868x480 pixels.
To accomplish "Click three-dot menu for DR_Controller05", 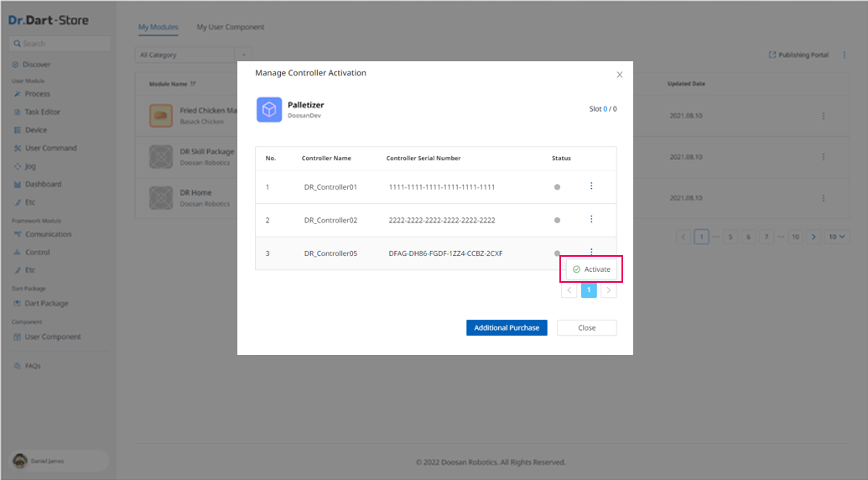I will click(x=591, y=252).
